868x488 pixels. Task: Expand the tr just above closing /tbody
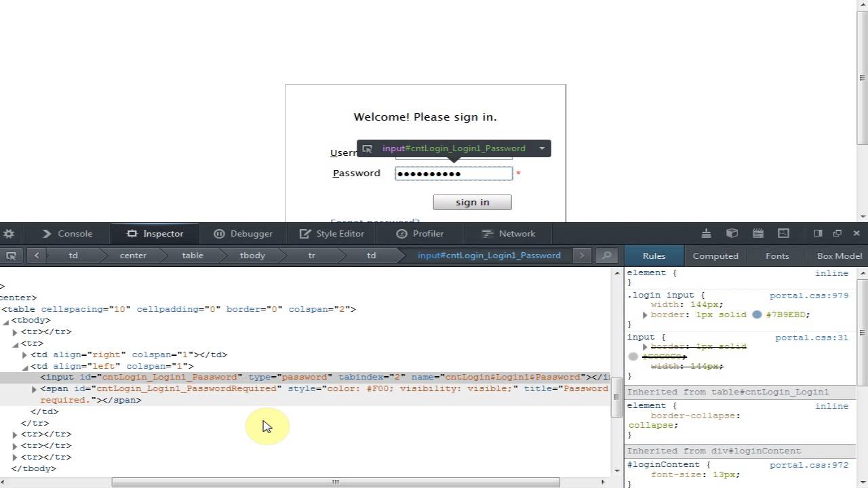pyautogui.click(x=15, y=457)
